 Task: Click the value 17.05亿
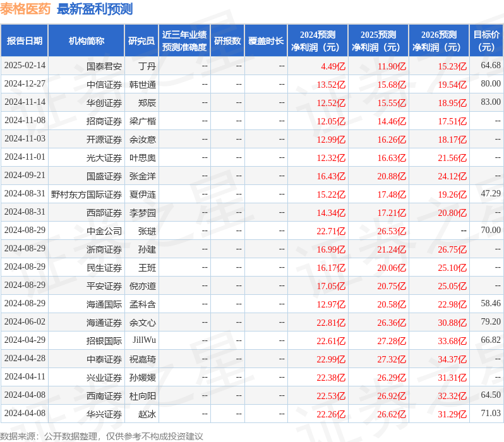[331, 287]
